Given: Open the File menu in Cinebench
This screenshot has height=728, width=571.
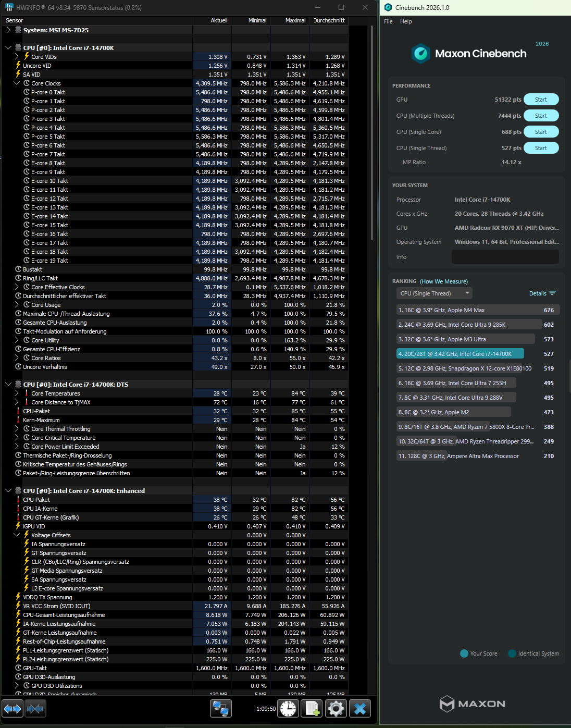Looking at the screenshot, I should [x=388, y=21].
